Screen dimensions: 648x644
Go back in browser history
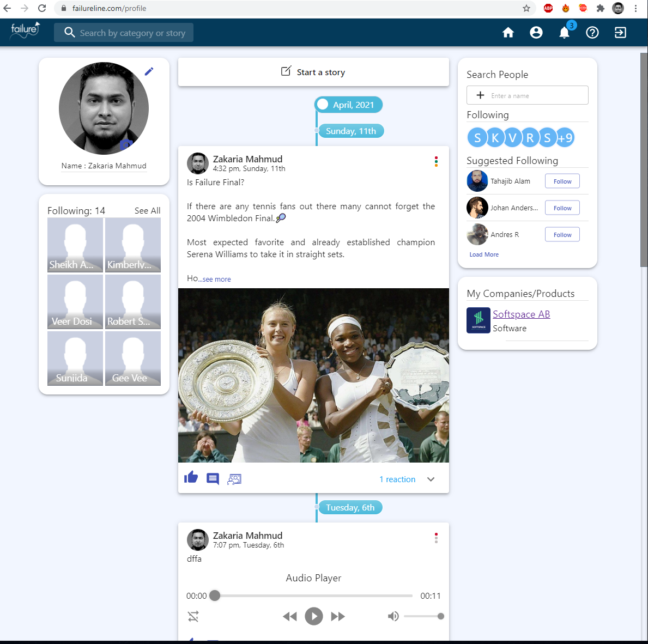click(7, 8)
